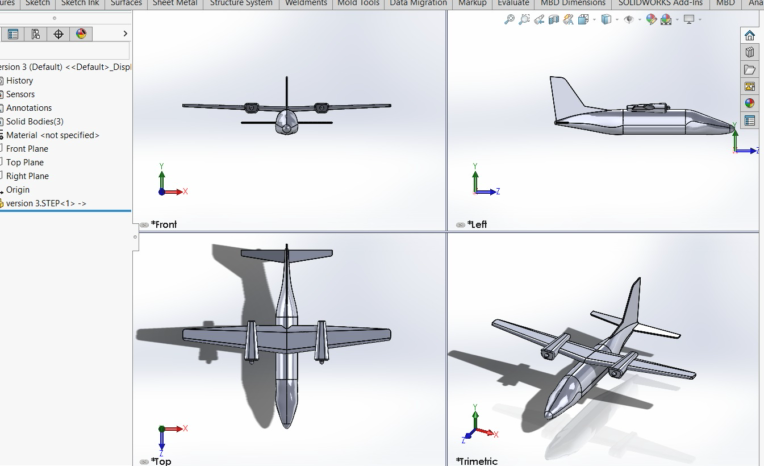Open the View Orientation cube icon

(583, 19)
